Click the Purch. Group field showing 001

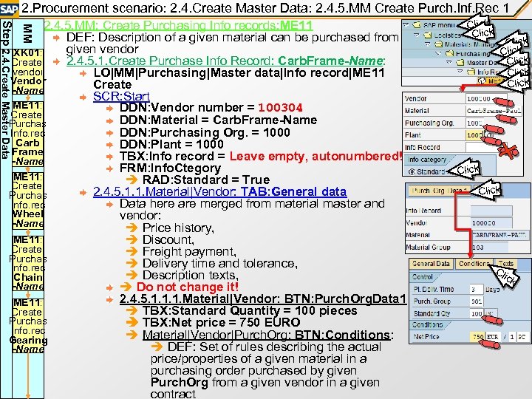click(477, 301)
